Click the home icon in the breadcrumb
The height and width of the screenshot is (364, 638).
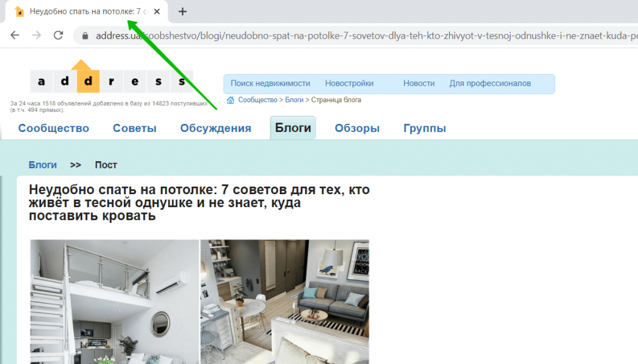231,100
